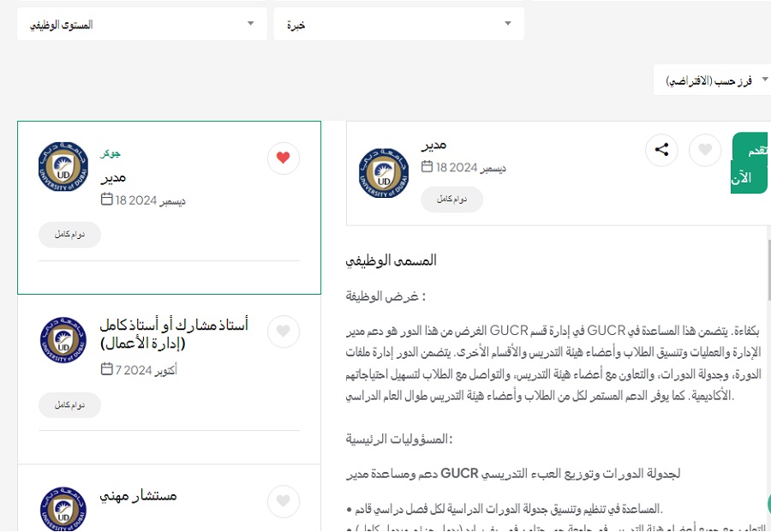771x532 pixels.
Task: Click University logo on مستشار مهني card
Action: (63, 508)
